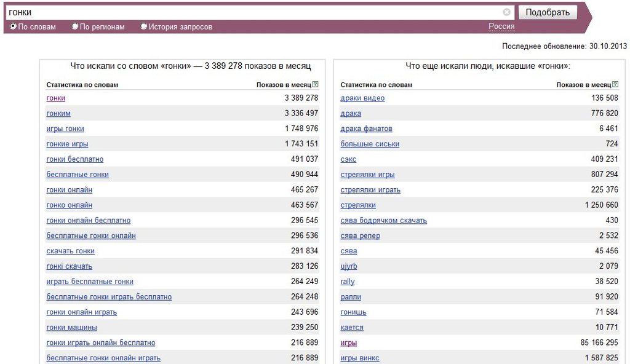
Task: Follow the 'бесплатные гонки онлайн' link
Action: pyautogui.click(x=91, y=235)
